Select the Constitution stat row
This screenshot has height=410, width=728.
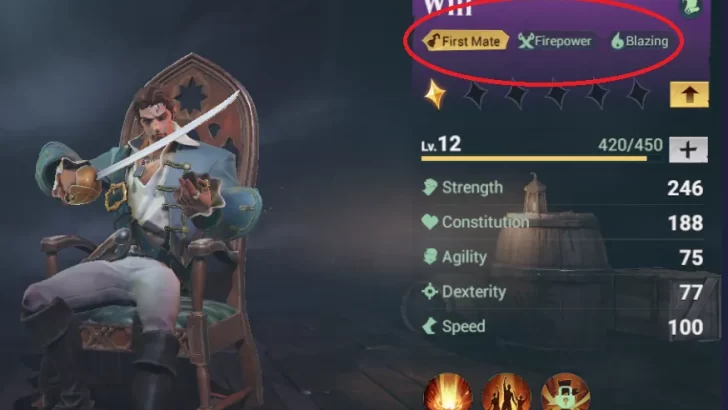click(x=562, y=222)
